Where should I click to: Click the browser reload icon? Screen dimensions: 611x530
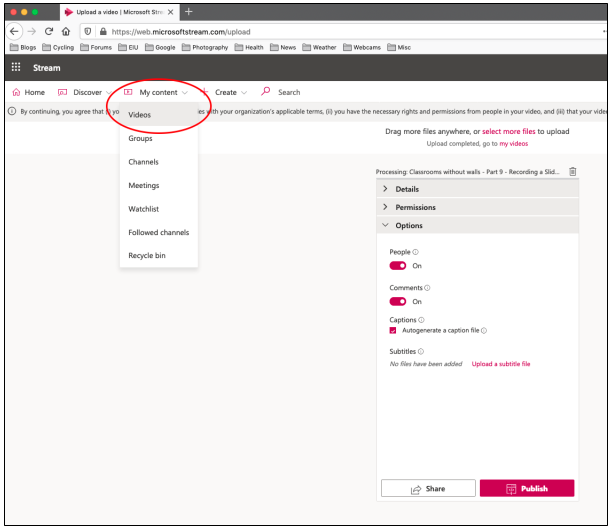pyautogui.click(x=48, y=31)
